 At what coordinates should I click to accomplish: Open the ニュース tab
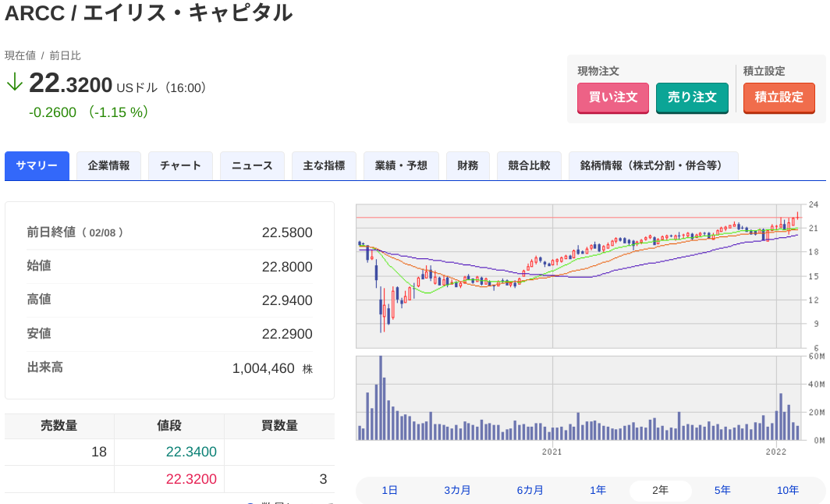(x=252, y=165)
